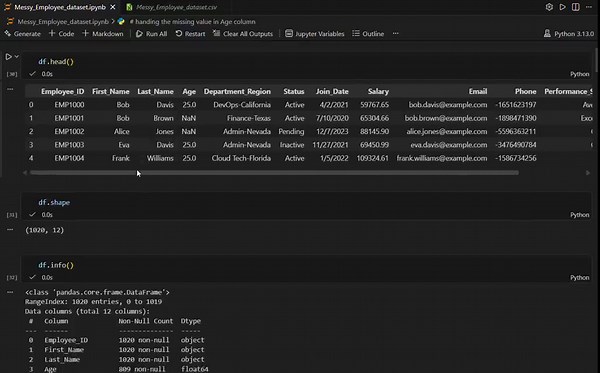Switch to the Messy_Employee_dataset.csv tab
The image size is (600, 373).
point(176,7)
